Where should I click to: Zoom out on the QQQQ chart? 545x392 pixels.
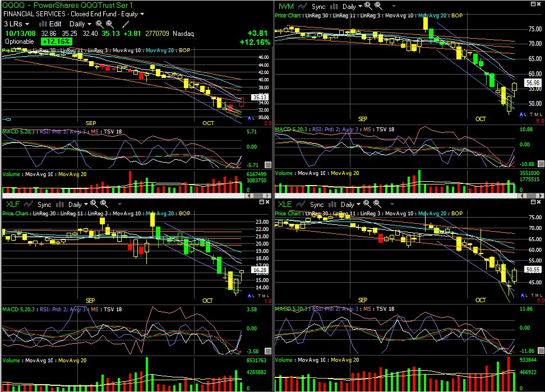(110, 24)
